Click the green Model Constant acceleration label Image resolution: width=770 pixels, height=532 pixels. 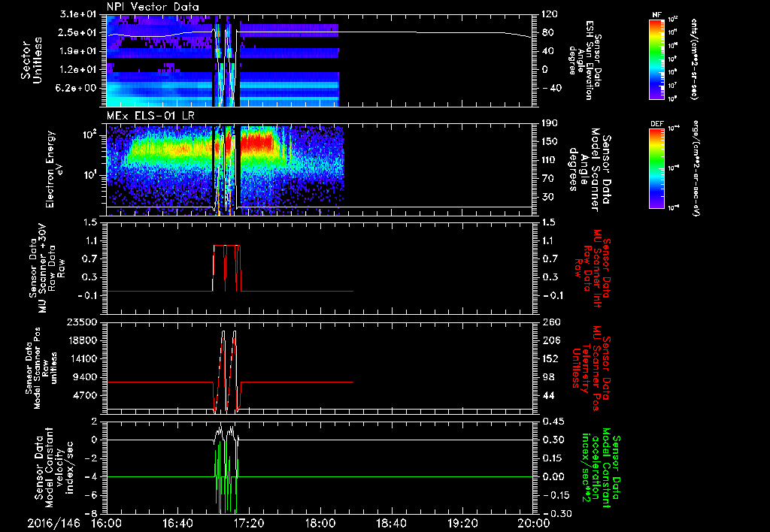point(599,467)
